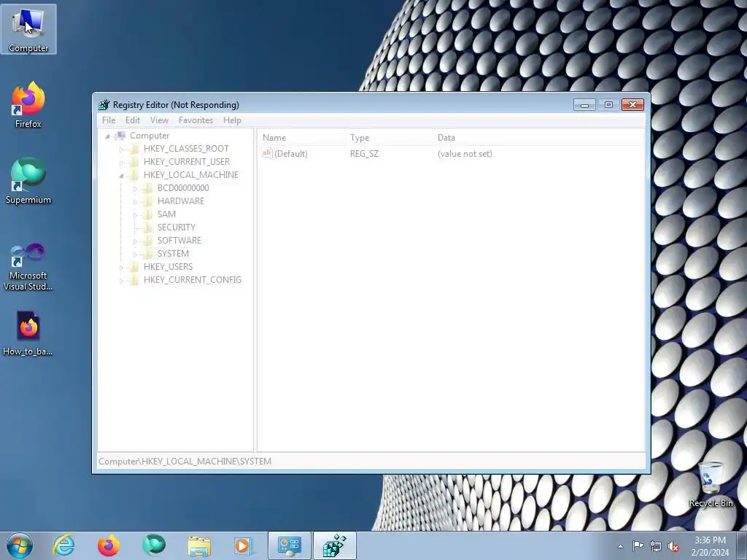
Task: Click the network tray icon
Action: [x=656, y=546]
